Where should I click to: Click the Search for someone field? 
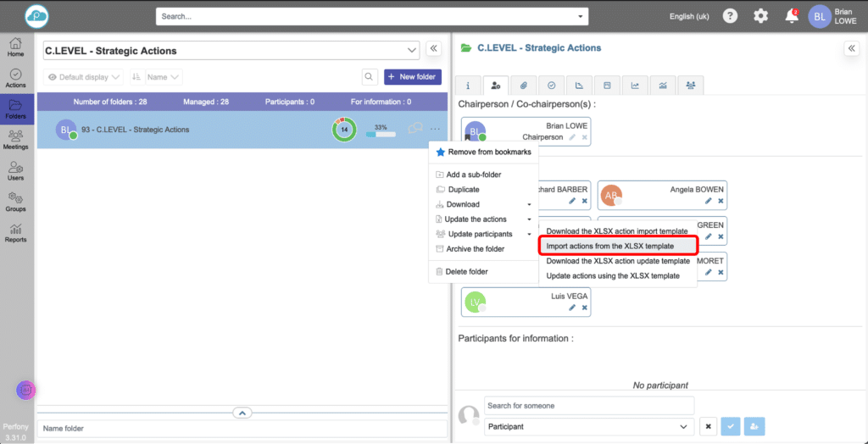pyautogui.click(x=589, y=406)
